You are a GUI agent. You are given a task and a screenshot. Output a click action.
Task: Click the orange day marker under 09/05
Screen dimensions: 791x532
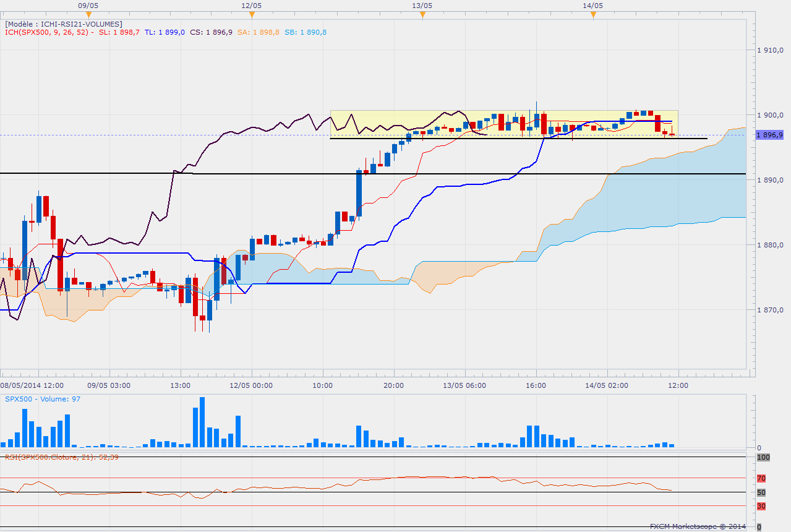pyautogui.click(x=88, y=14)
